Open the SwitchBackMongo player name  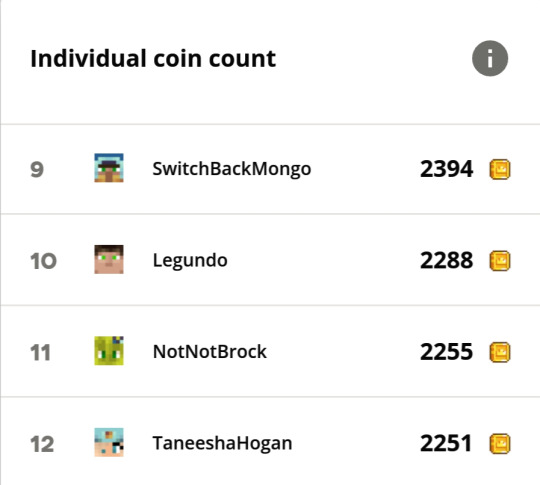(232, 169)
